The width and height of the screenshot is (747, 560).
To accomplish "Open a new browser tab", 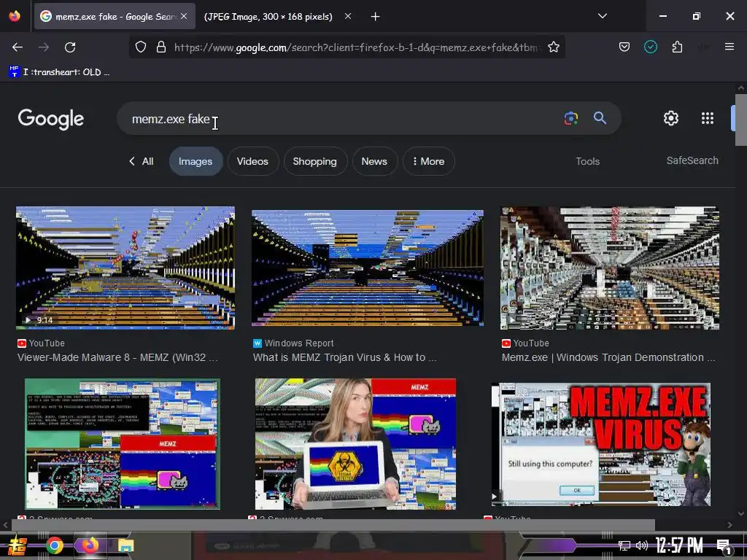I will 376,17.
